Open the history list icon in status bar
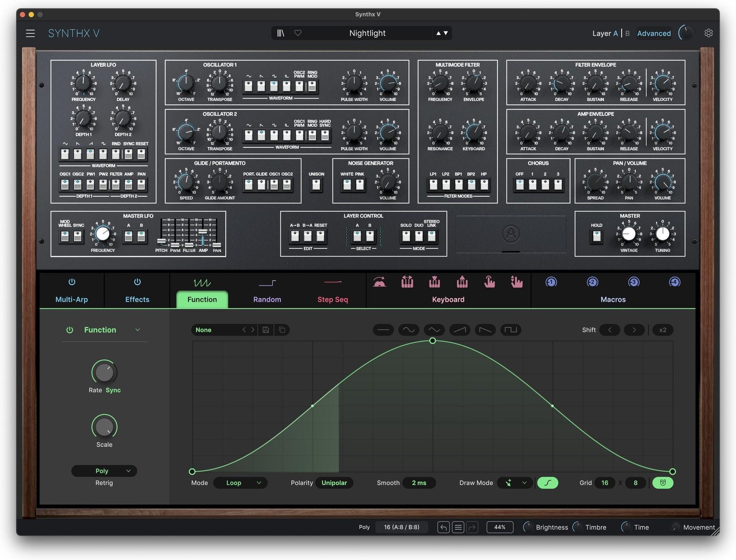 pyautogui.click(x=458, y=527)
